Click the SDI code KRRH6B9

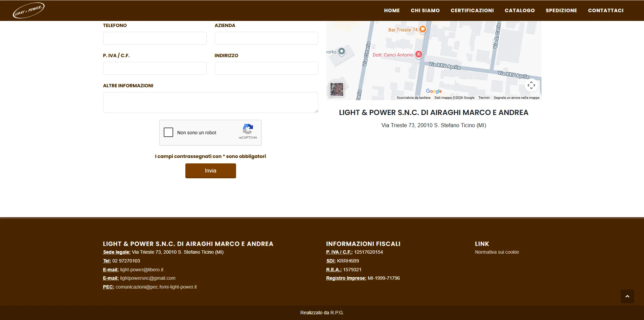(x=348, y=261)
